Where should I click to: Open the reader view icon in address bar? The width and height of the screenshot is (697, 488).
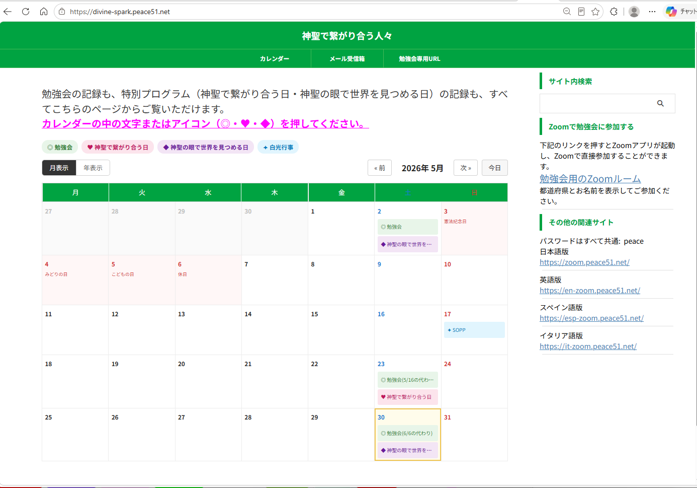point(581,12)
